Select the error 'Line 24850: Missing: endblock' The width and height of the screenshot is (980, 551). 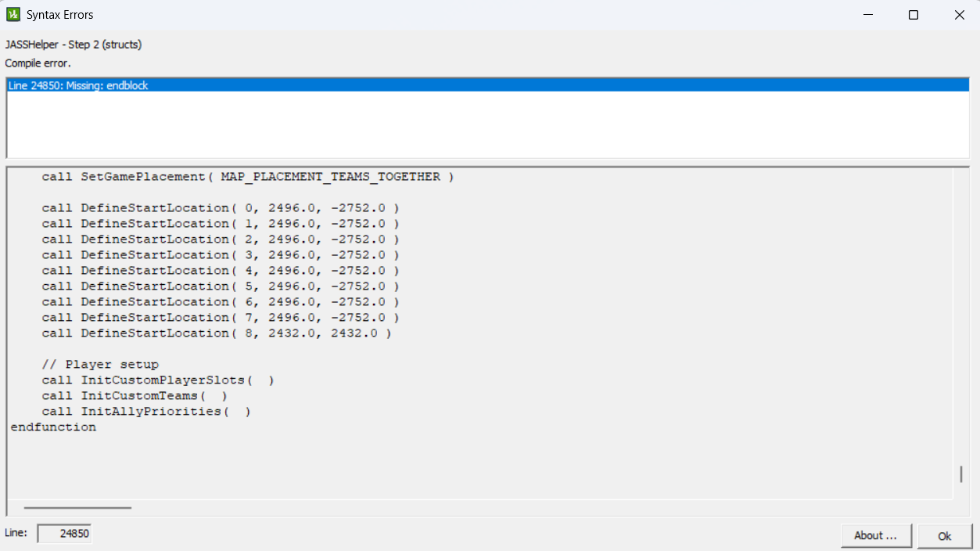(487, 86)
